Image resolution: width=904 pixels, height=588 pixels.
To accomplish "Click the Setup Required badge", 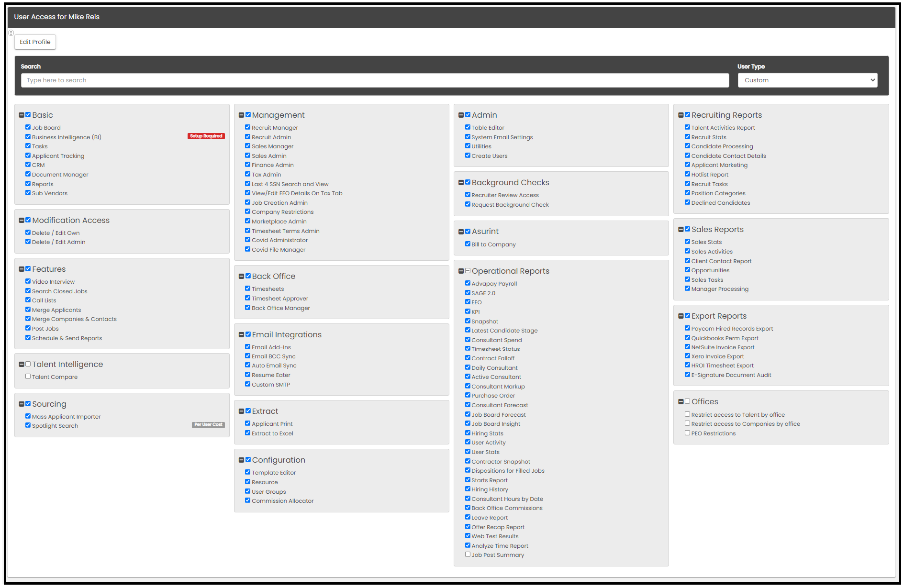I will 206,136.
